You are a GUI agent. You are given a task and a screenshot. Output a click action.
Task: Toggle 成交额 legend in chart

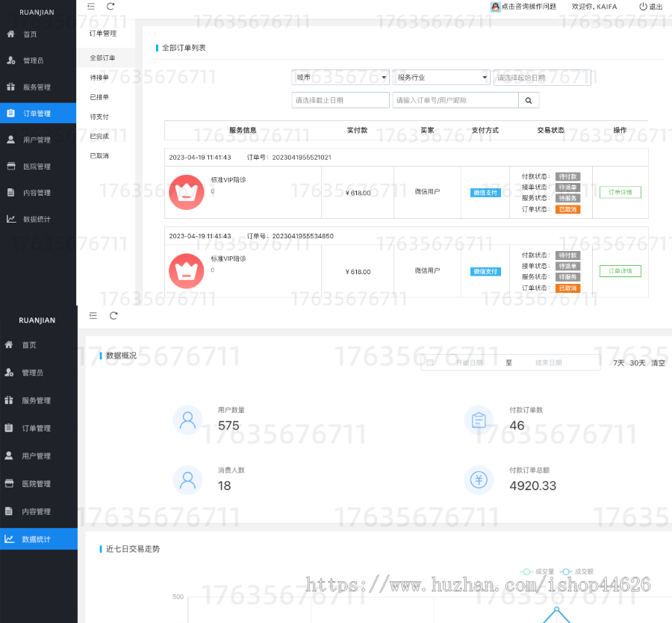pyautogui.click(x=577, y=571)
